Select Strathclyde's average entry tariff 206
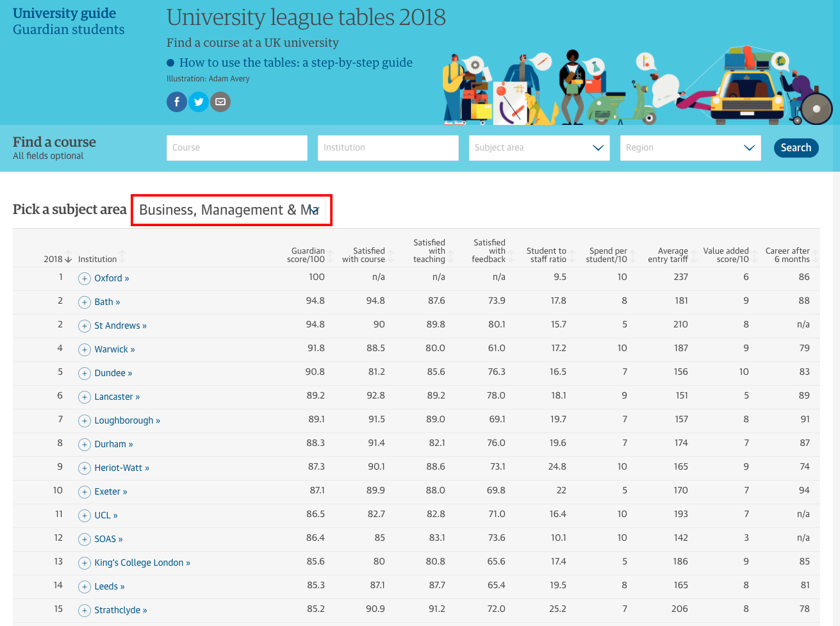This screenshot has height=626, width=840. (x=680, y=609)
